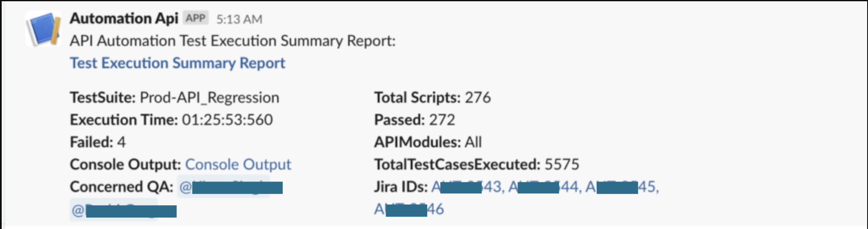Click the TotalTestCasesExecuted: 5575 field
Screen dimensions: 868x229
(x=476, y=165)
